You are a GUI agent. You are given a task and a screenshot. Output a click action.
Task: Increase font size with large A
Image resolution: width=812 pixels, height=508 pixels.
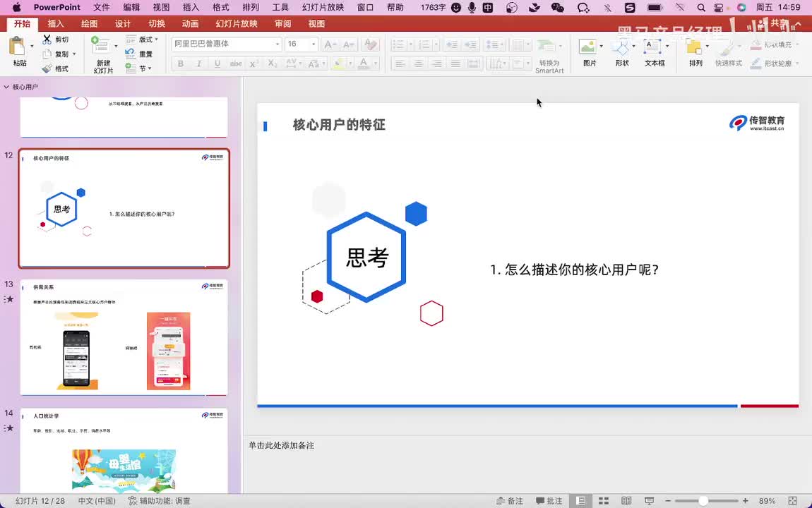[x=330, y=44]
